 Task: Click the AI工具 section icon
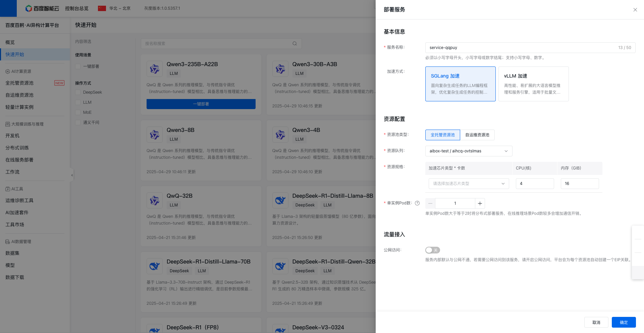[x=8, y=189]
